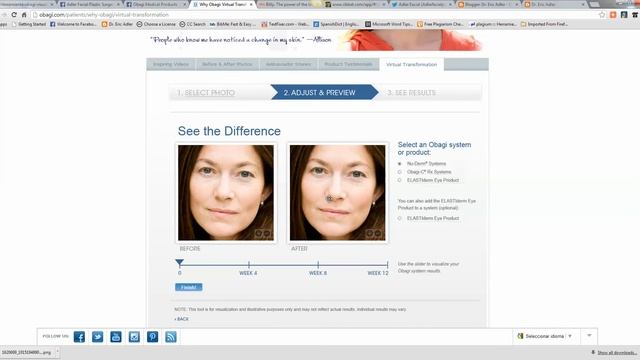This screenshot has width=640, height=360.
Task: Bookmark this page with the star icon
Action: (x=602, y=15)
